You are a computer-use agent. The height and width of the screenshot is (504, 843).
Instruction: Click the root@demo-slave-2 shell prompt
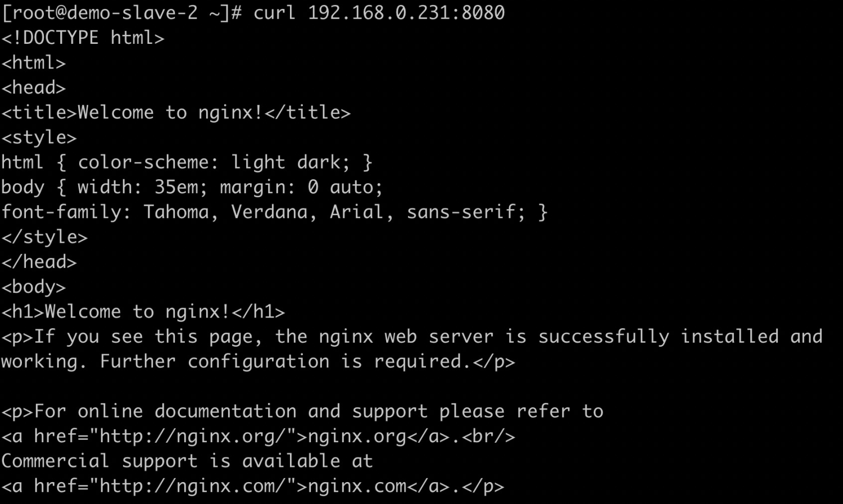pyautogui.click(x=122, y=13)
